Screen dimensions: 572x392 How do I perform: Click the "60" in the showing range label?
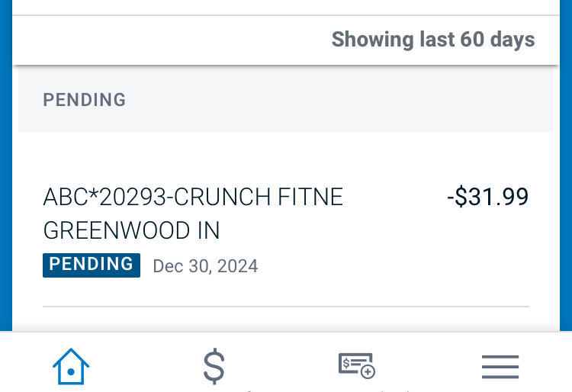[472, 40]
